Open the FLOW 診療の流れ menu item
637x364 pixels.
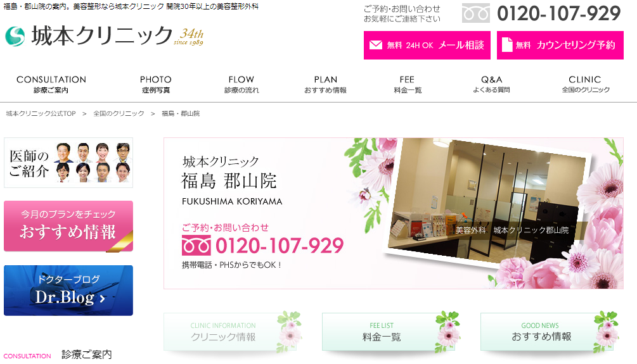241,84
